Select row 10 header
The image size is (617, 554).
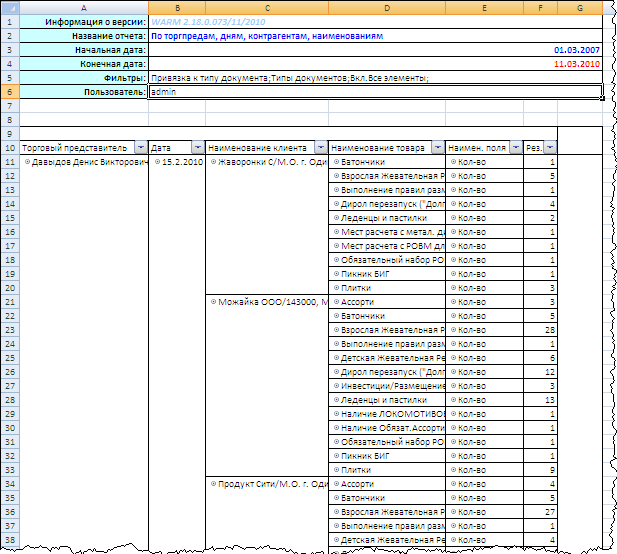(9, 147)
